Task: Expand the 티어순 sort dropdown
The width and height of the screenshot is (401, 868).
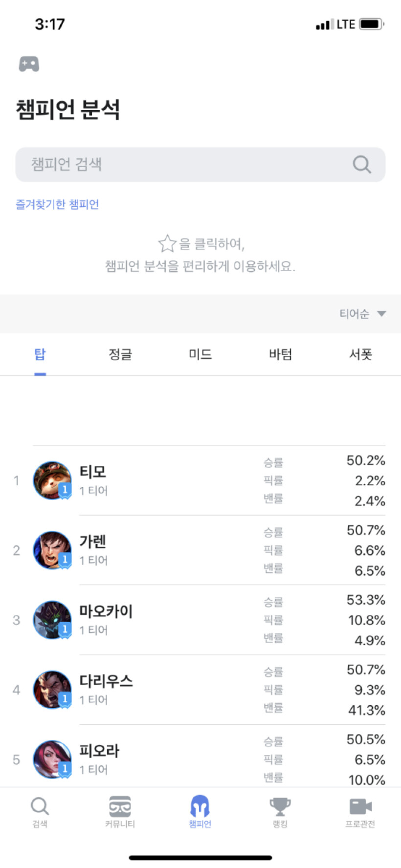Action: tap(363, 314)
